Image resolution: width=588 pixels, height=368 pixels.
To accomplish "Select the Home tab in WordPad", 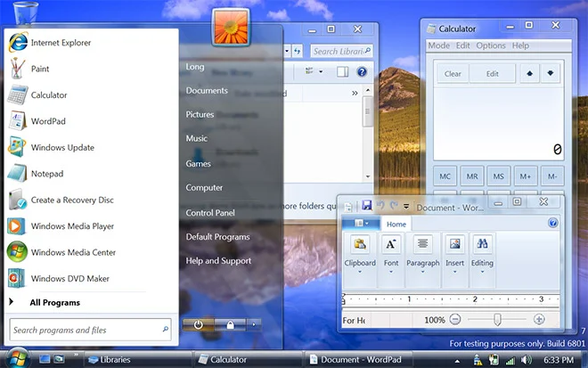I will click(396, 225).
